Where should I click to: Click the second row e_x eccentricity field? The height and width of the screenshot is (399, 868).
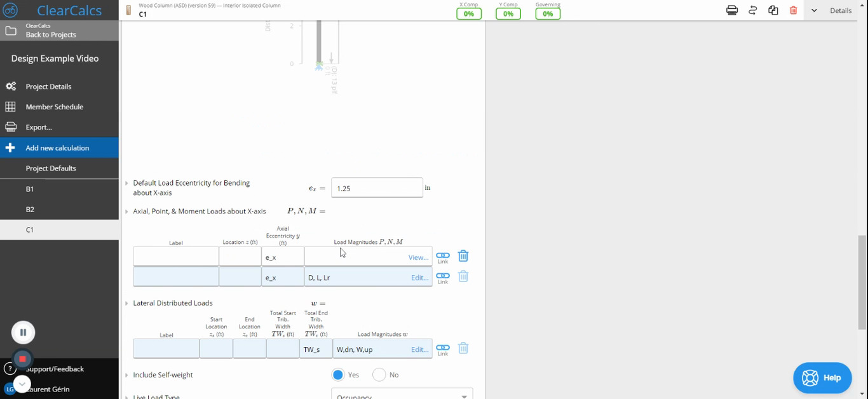click(x=283, y=277)
